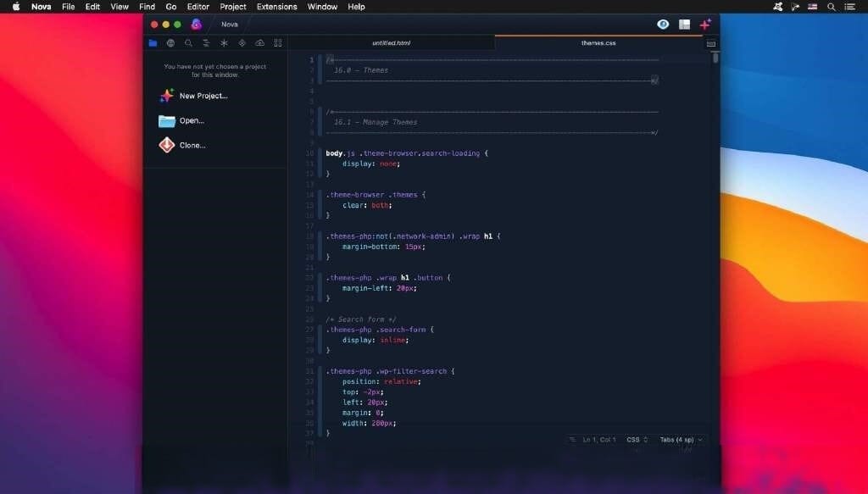Click the Nova app logo in title bar
Screen dimensions: 868x494
coord(196,25)
